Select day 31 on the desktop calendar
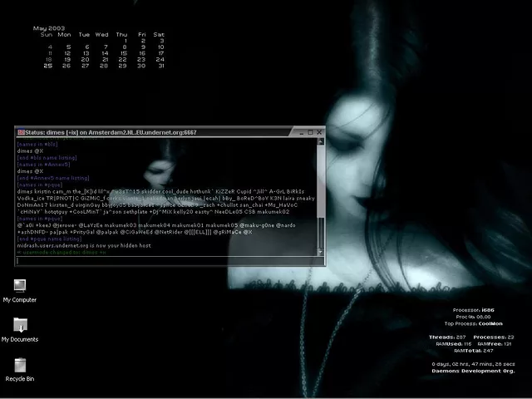Viewport: 532px width, 399px height. click(160, 66)
